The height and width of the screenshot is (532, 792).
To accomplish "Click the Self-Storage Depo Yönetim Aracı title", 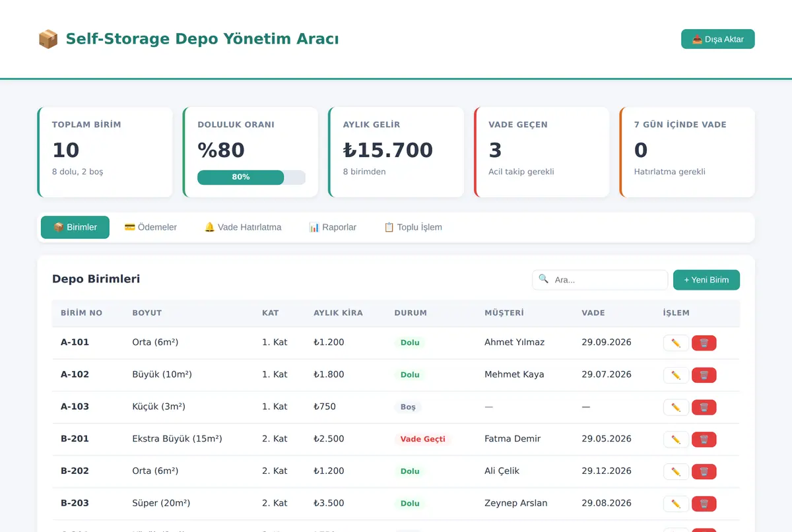I will (x=202, y=39).
